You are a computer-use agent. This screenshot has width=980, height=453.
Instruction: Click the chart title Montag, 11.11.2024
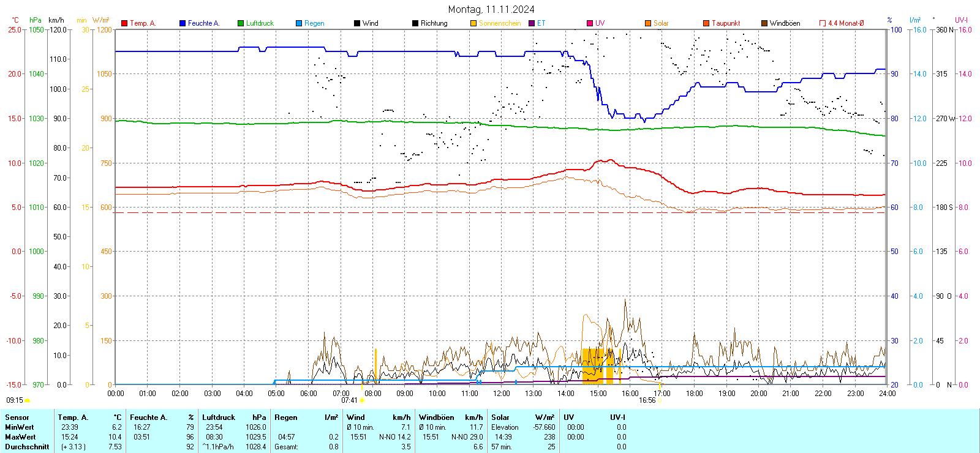click(x=491, y=9)
